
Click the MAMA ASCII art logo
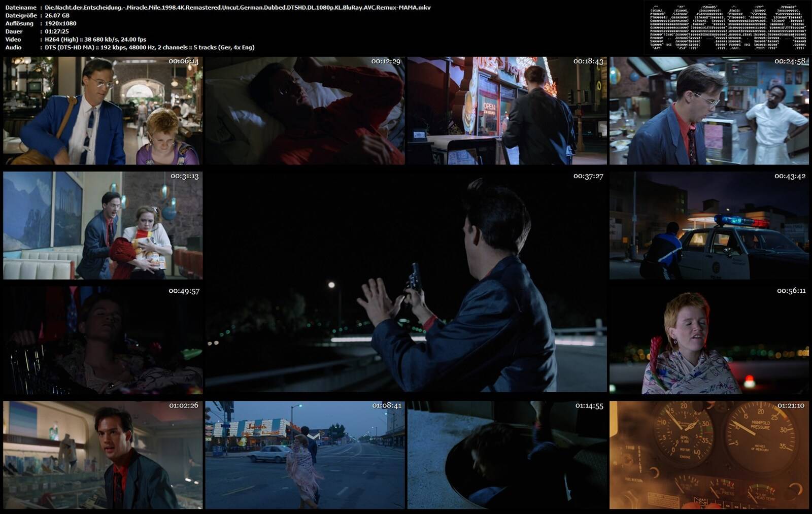click(728, 28)
